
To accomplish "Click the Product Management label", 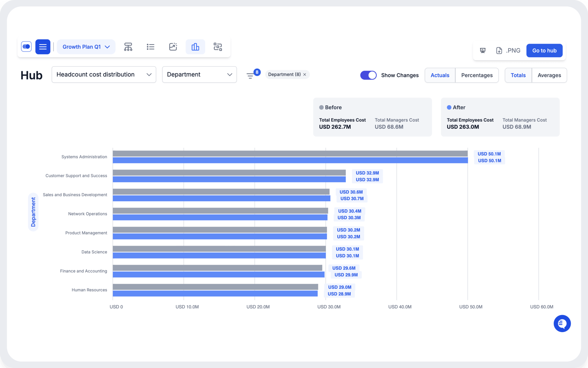I will pyautogui.click(x=86, y=233).
